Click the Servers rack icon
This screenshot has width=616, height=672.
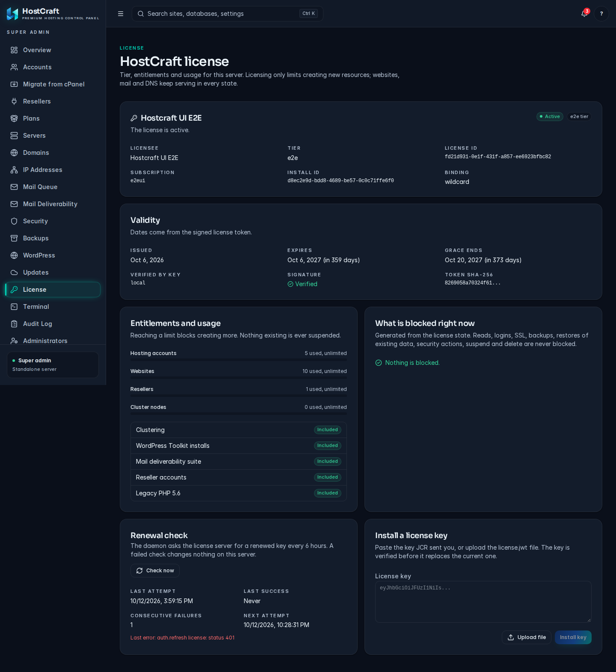pyautogui.click(x=14, y=136)
